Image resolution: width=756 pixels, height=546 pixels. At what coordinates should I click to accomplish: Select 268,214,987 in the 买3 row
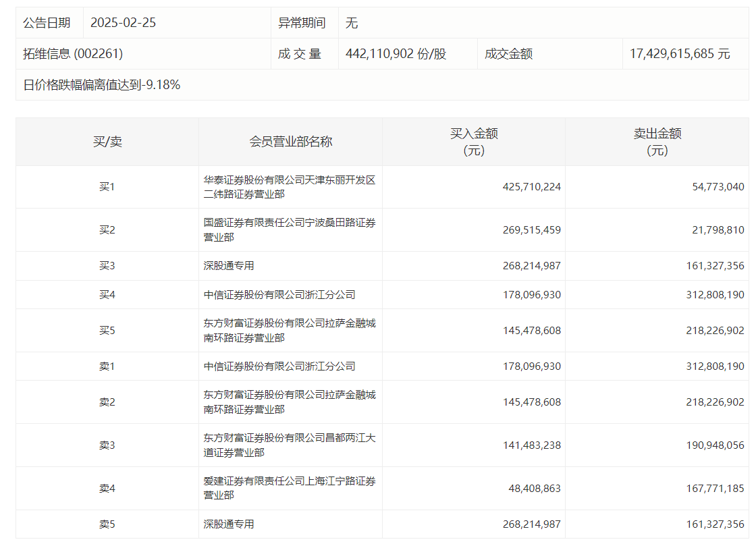pyautogui.click(x=532, y=266)
